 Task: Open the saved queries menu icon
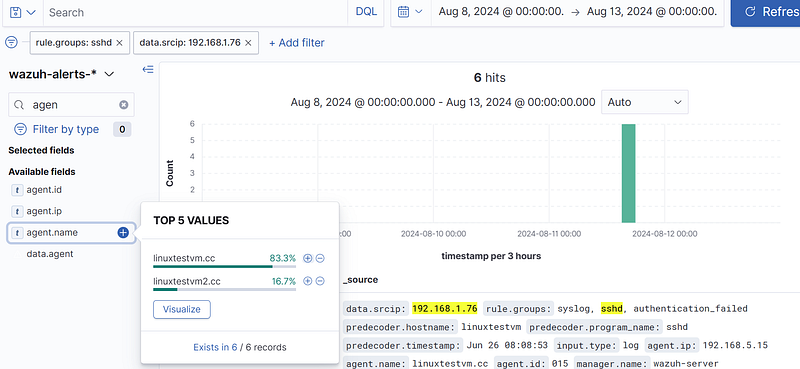(x=22, y=12)
